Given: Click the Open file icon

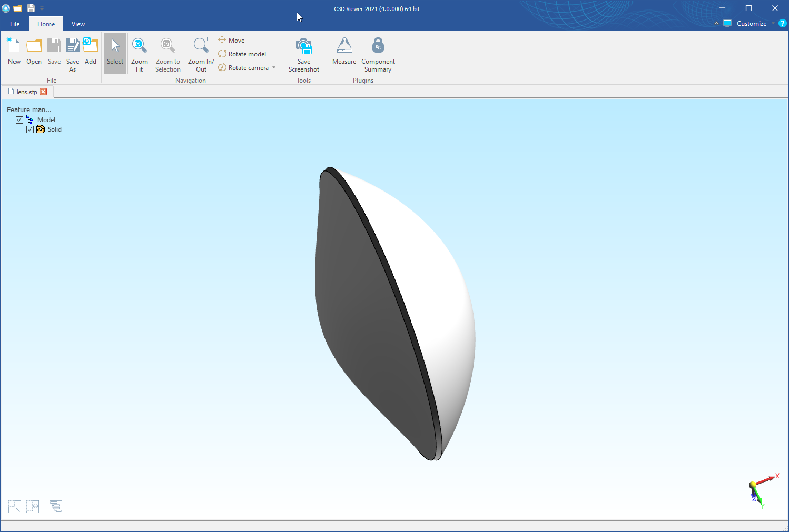Looking at the screenshot, I should click(34, 53).
